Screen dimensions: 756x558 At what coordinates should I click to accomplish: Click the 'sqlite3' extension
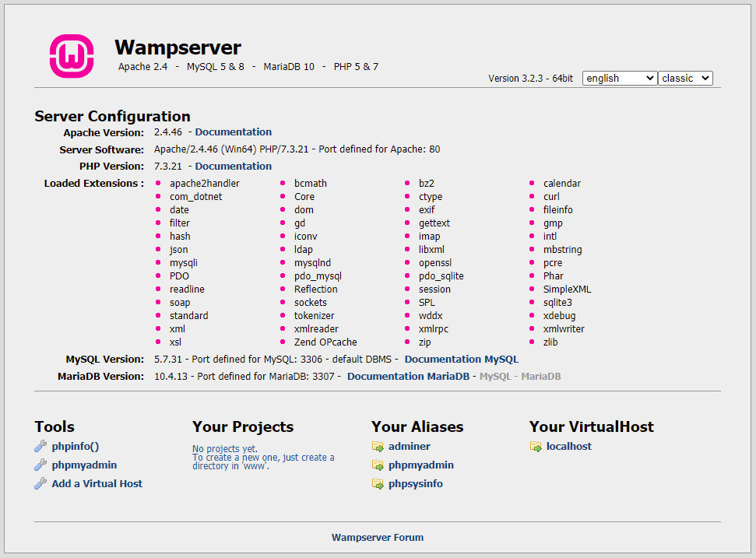557,303
